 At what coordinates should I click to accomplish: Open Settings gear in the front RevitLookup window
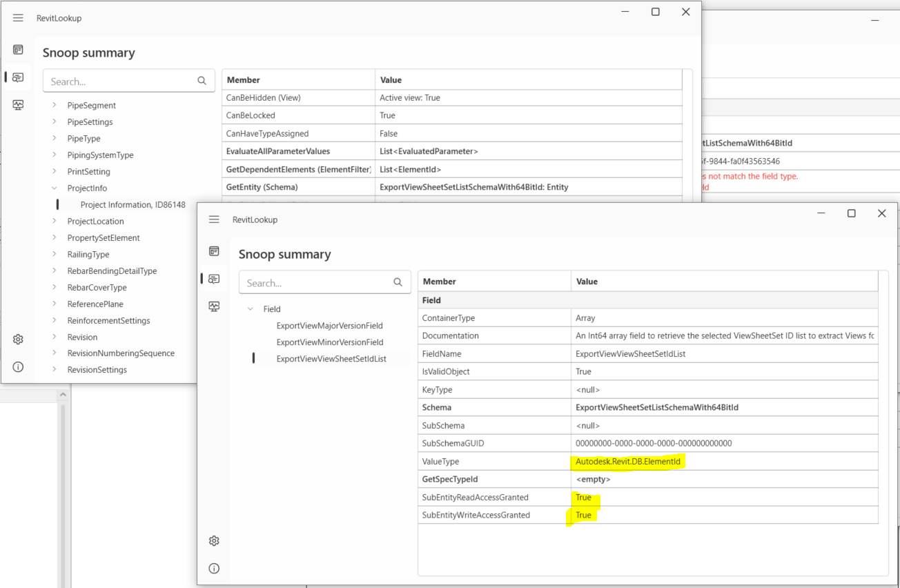[214, 540]
